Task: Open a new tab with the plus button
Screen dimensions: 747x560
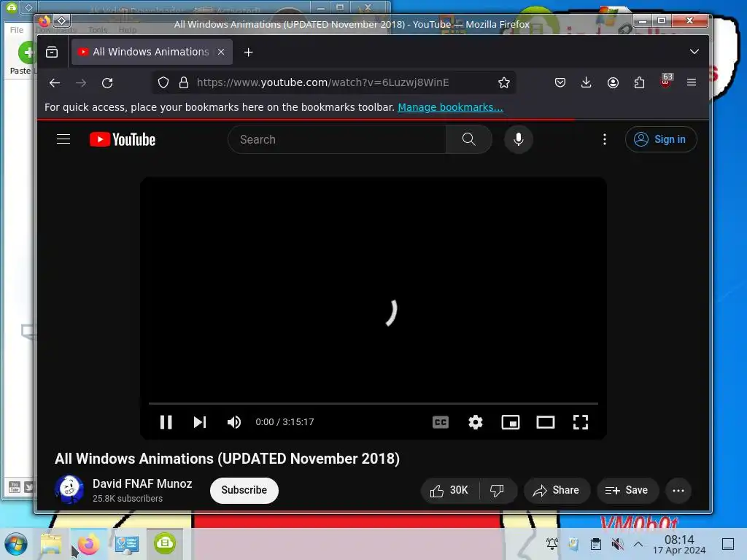Action: click(248, 52)
